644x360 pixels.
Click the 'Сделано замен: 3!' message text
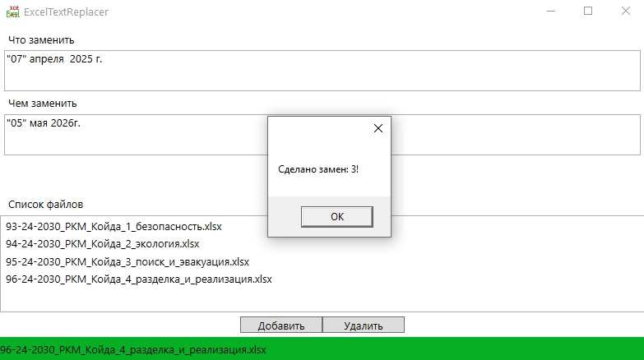(x=318, y=169)
